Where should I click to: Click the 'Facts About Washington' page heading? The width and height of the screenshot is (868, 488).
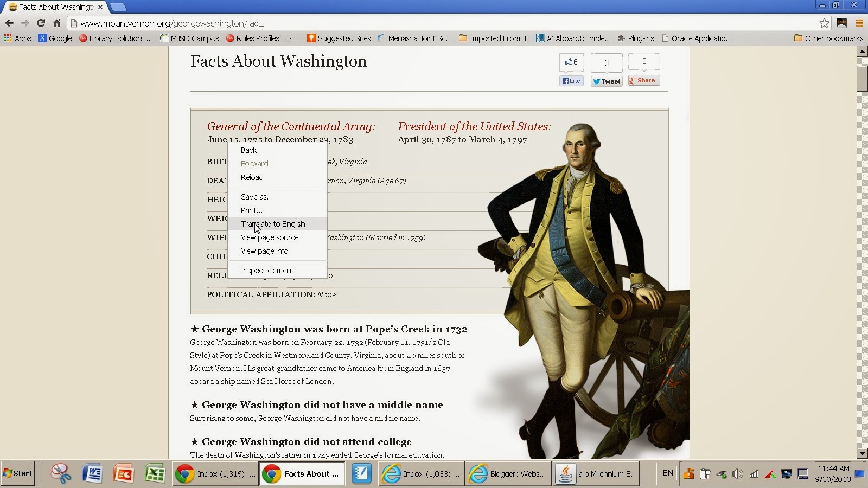[x=278, y=61]
